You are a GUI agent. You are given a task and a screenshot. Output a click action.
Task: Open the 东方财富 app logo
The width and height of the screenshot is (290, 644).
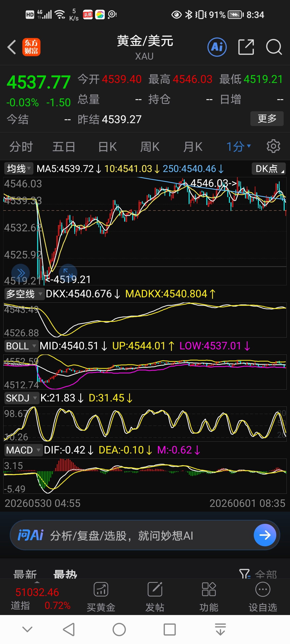31,47
